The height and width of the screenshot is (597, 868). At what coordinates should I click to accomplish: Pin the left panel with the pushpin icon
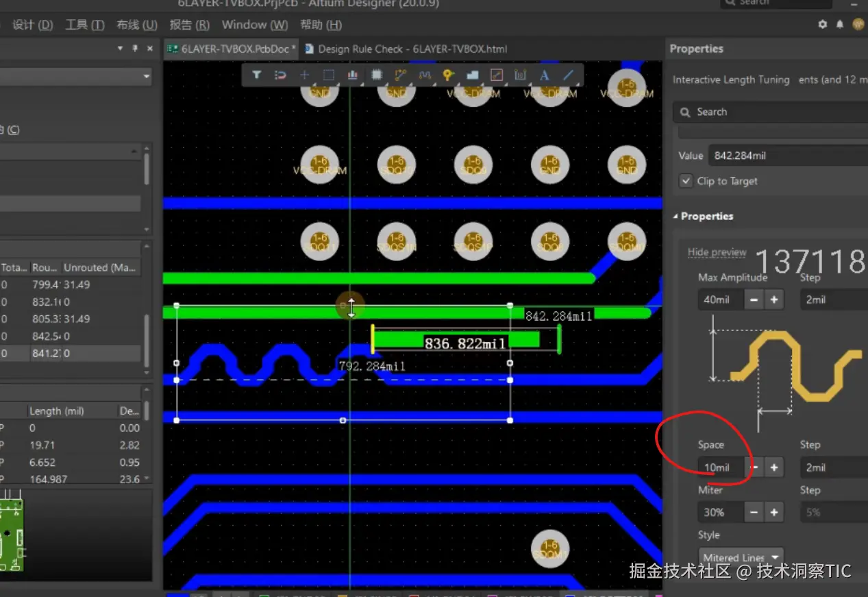tap(135, 49)
